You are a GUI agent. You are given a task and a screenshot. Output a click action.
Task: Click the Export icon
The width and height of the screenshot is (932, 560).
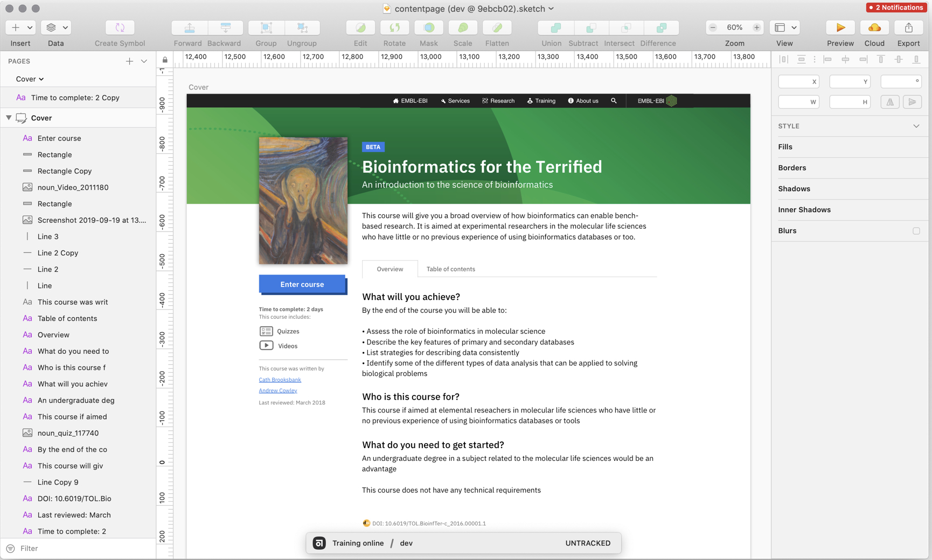pos(909,27)
